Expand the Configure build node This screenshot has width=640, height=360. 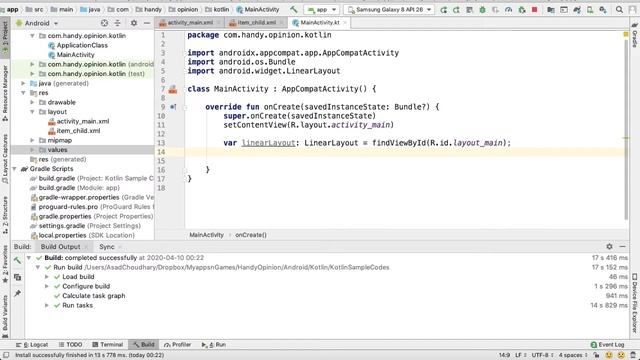pyautogui.click(x=47, y=286)
